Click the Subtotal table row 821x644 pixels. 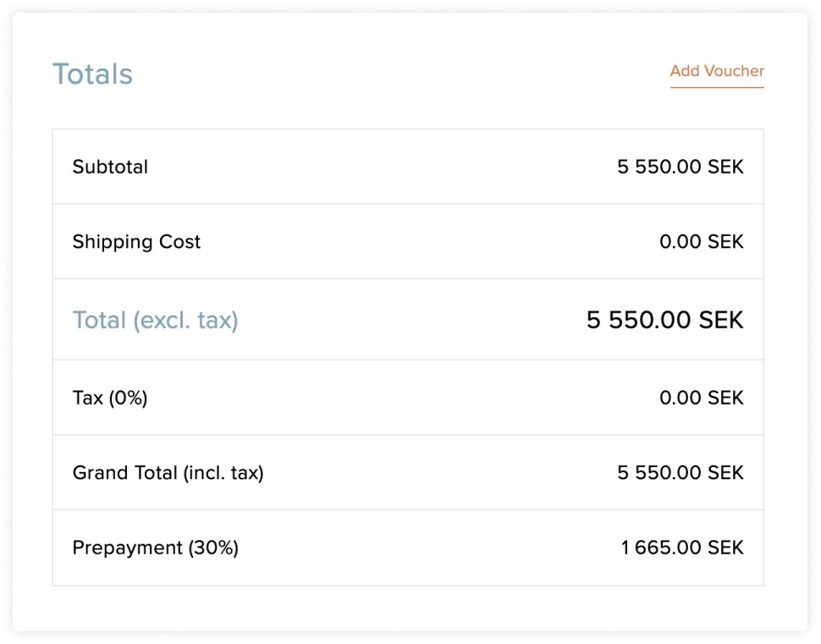coord(408,167)
